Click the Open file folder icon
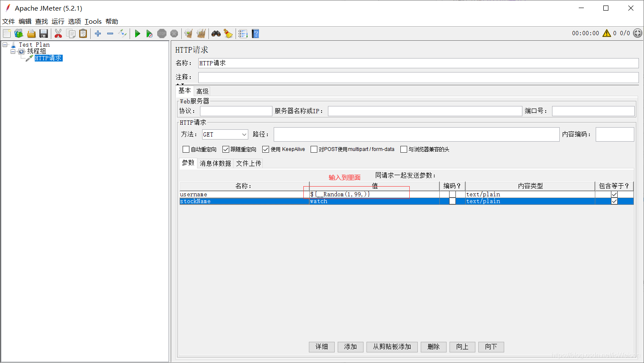The image size is (644, 363). [x=31, y=34]
